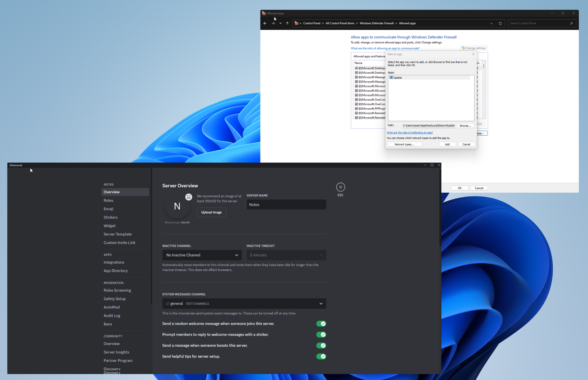This screenshot has height=380, width=588.
Task: Open Server Insights under Community
Action: click(125, 352)
